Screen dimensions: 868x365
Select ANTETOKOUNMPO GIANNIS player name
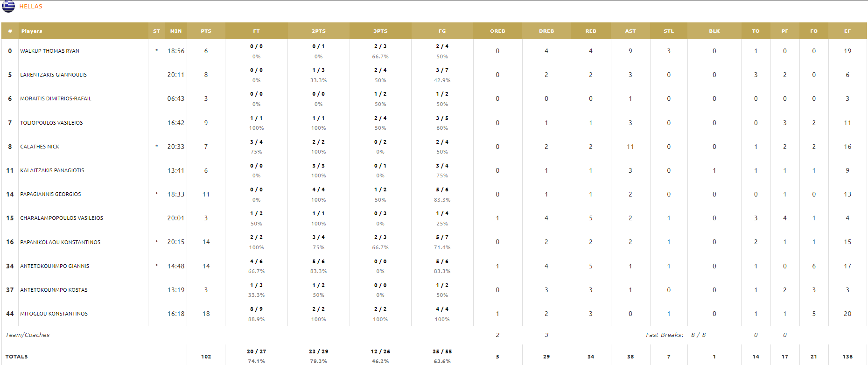point(55,266)
